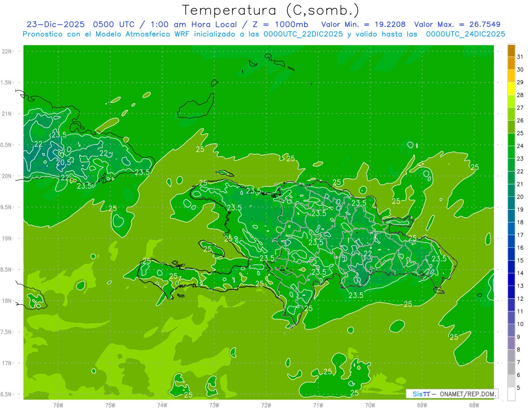
Task: Click the blue "Sisπ" logo text
Action: pos(421,394)
